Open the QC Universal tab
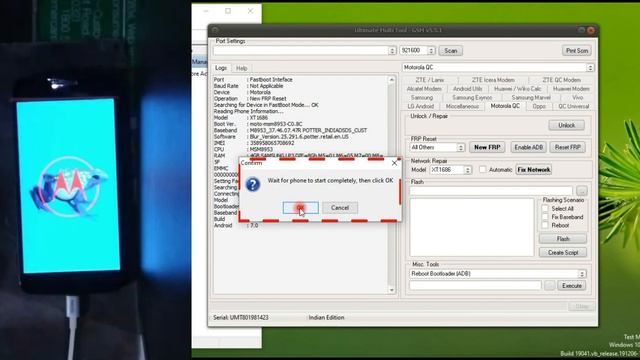This screenshot has height=360, width=640. click(x=573, y=106)
